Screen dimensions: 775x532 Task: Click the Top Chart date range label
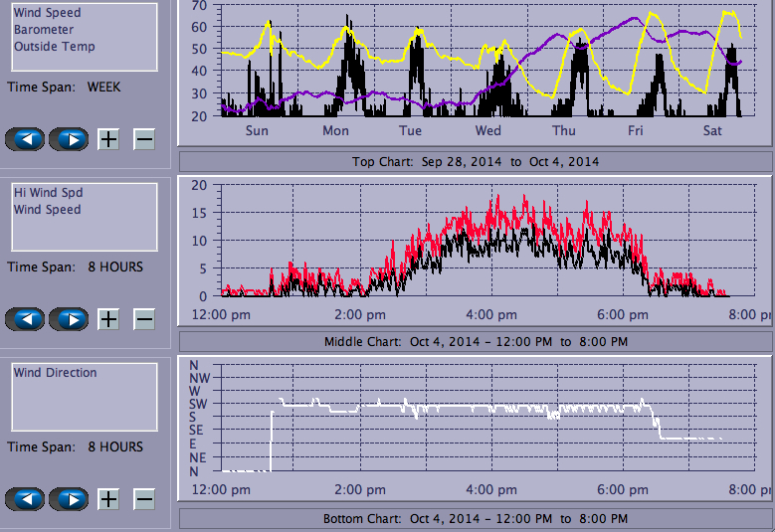click(x=475, y=161)
